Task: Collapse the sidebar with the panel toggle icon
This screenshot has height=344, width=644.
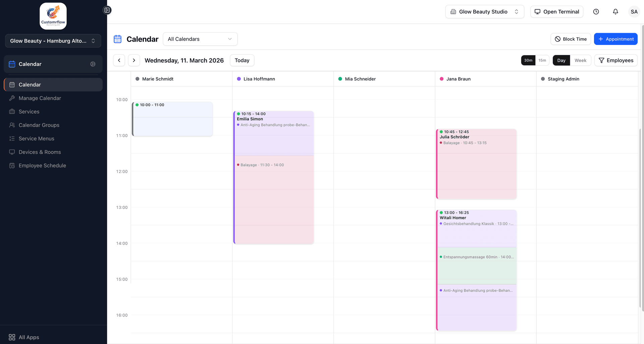Action: pyautogui.click(x=107, y=10)
